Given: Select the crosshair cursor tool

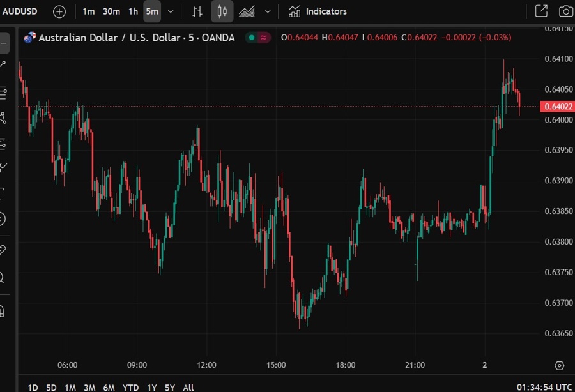Looking at the screenshot, I should point(4,43).
